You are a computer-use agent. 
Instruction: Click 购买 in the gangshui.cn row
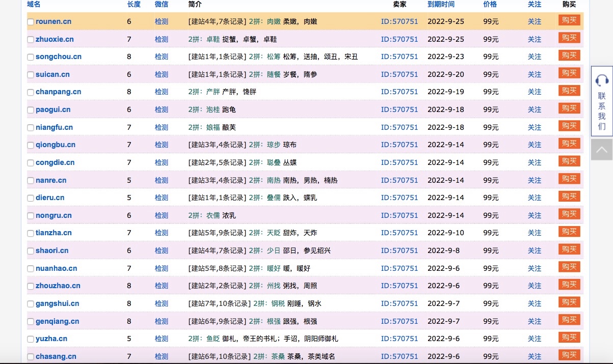(569, 302)
